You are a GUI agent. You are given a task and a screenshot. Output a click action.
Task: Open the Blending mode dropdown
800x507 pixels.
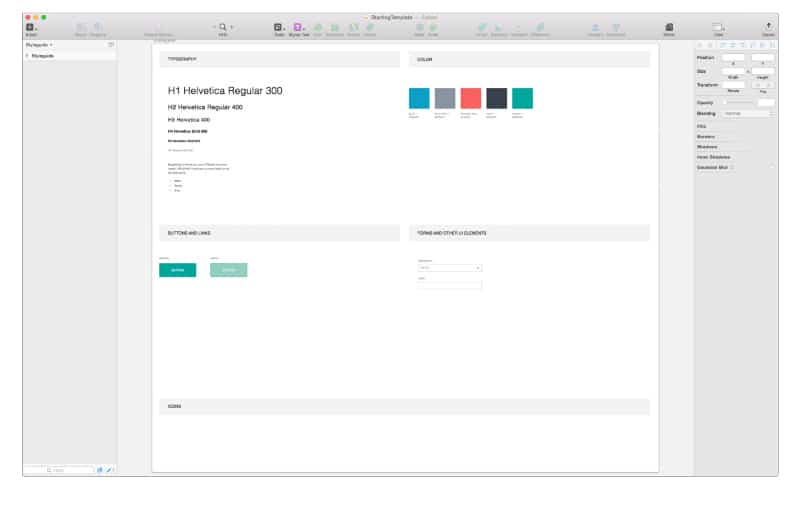(748, 113)
